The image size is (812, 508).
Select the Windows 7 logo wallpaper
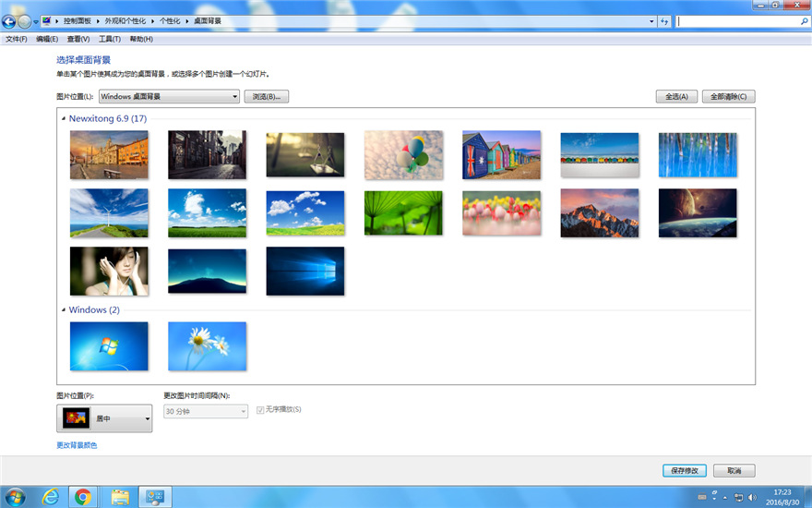point(109,346)
